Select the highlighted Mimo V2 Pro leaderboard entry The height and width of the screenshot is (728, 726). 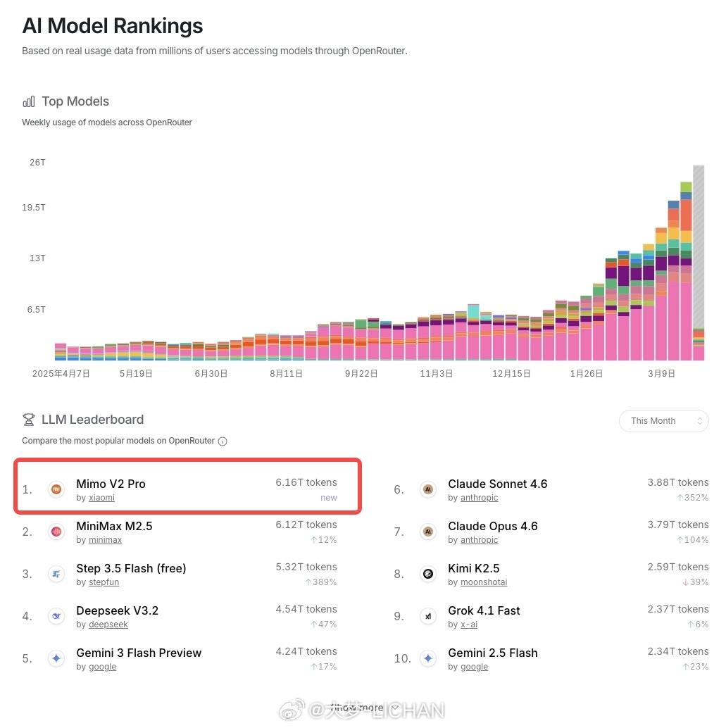(187, 486)
